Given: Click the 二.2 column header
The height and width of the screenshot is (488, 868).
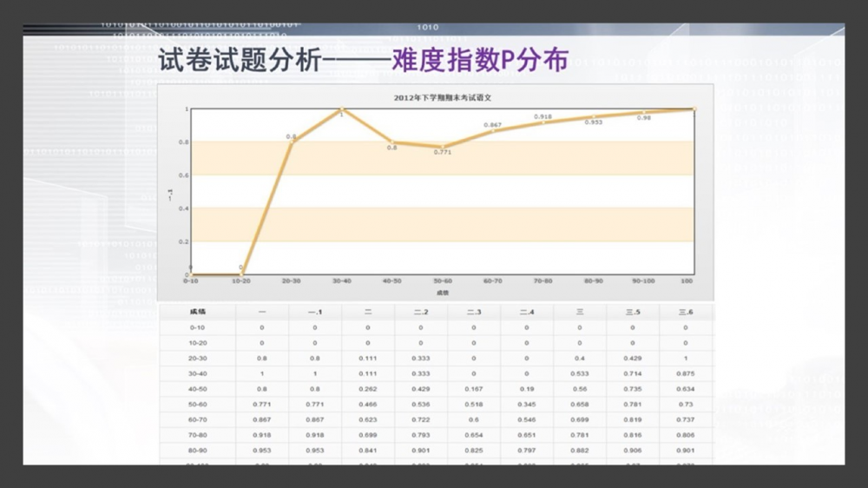Looking at the screenshot, I should (x=421, y=312).
